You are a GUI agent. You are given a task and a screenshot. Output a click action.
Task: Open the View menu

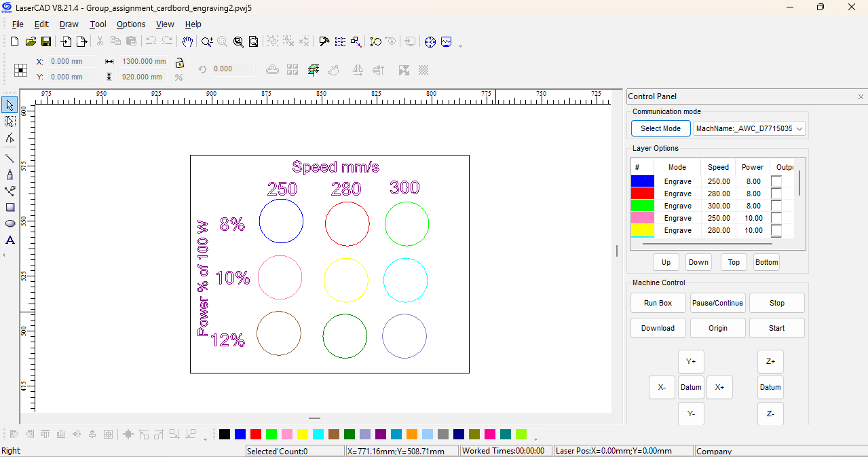click(165, 24)
